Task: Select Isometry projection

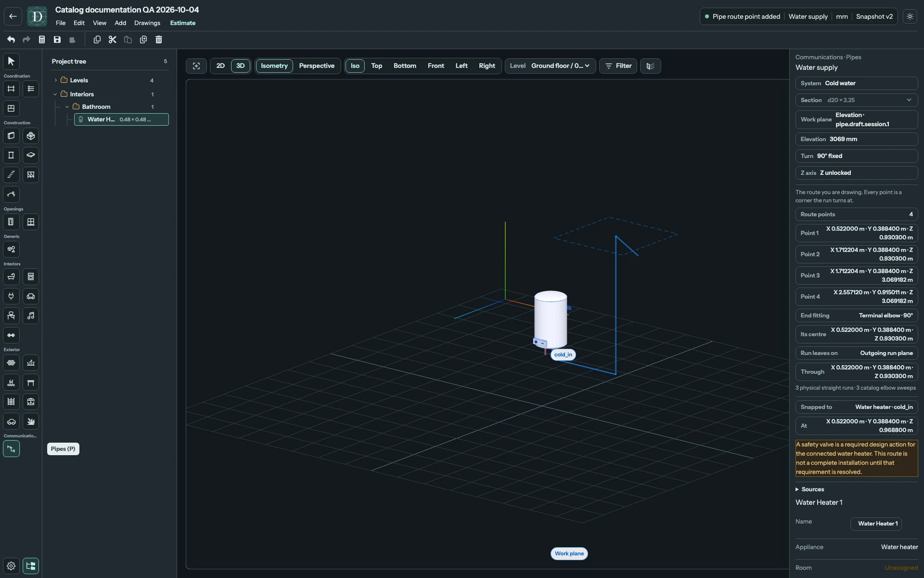Action: [x=274, y=66]
